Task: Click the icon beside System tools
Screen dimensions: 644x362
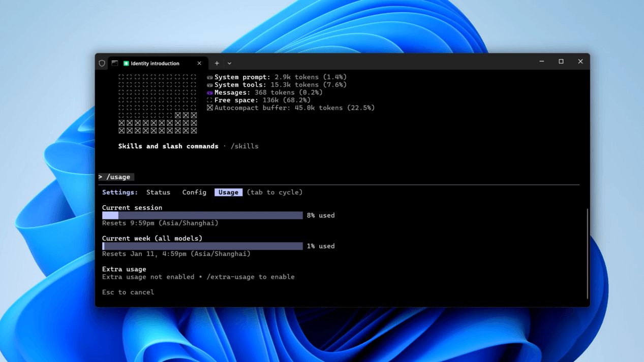Action: 209,85
